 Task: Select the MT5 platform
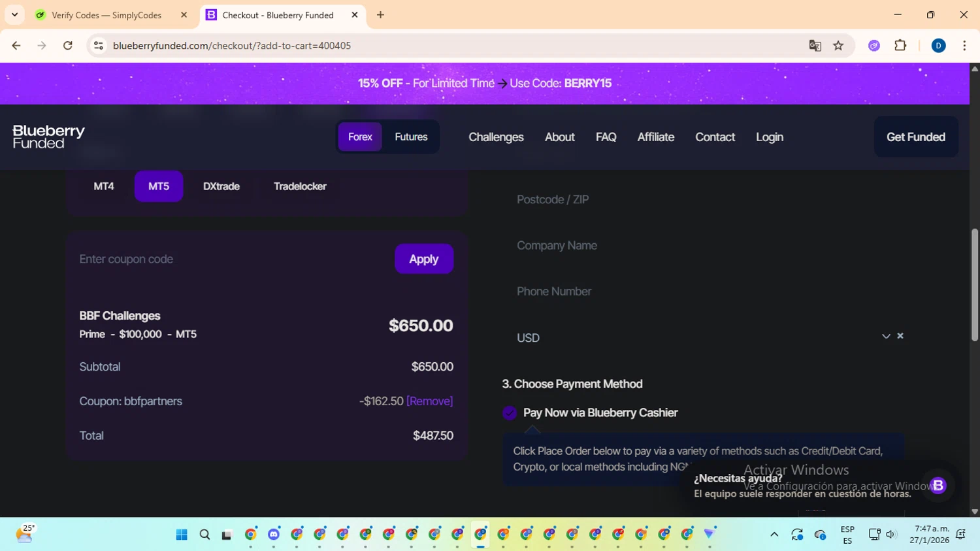[159, 186]
